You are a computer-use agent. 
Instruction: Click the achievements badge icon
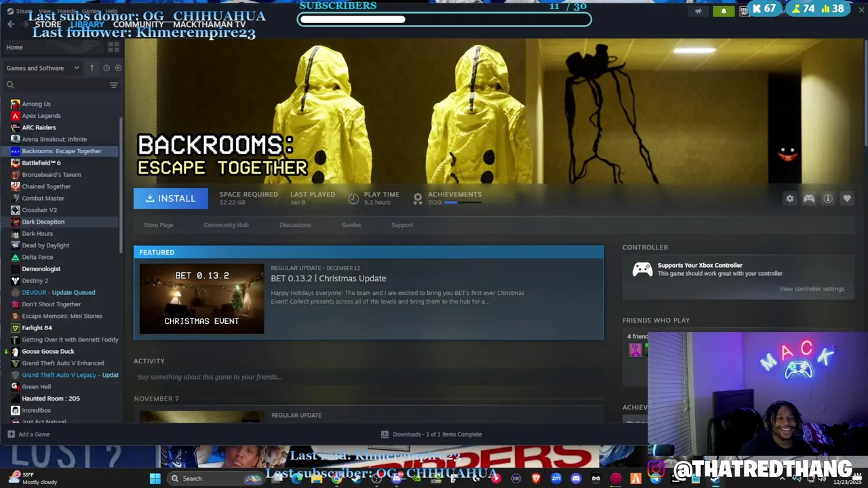(x=418, y=198)
